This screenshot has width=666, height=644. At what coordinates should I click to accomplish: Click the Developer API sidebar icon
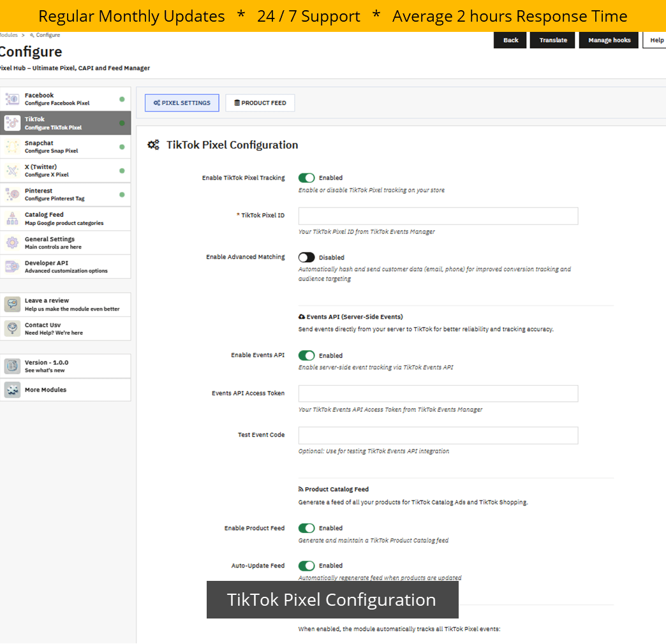(x=12, y=267)
